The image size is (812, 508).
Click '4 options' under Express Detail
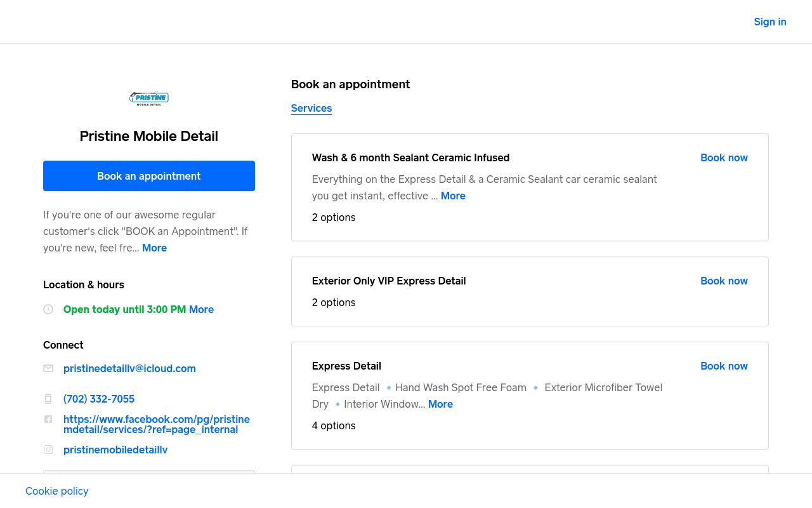pos(334,425)
